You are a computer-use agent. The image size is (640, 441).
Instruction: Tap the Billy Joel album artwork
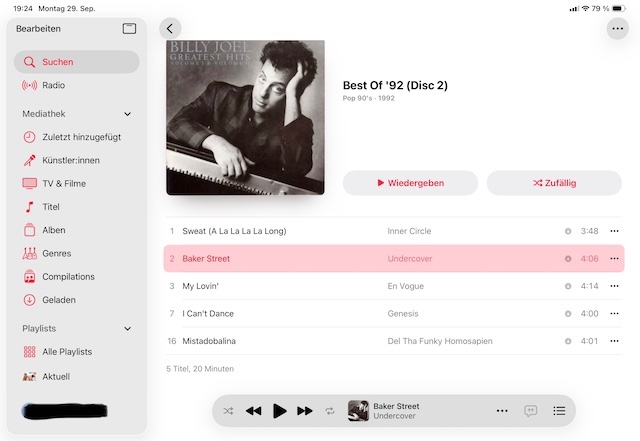pyautogui.click(x=245, y=117)
